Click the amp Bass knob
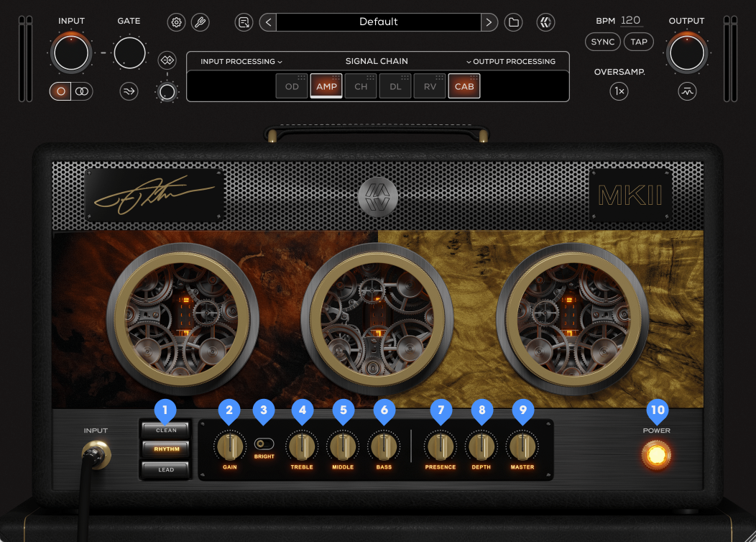This screenshot has height=542, width=756. coord(384,446)
